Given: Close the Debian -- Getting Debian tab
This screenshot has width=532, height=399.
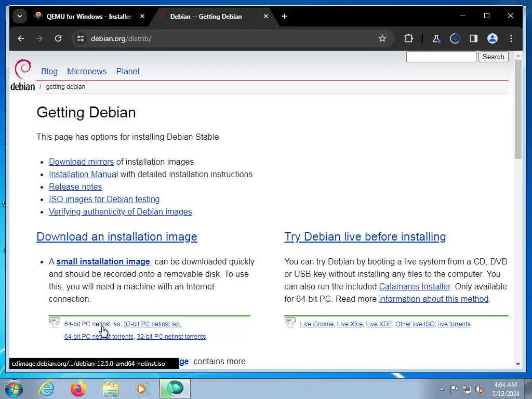Looking at the screenshot, I should pos(266,16).
